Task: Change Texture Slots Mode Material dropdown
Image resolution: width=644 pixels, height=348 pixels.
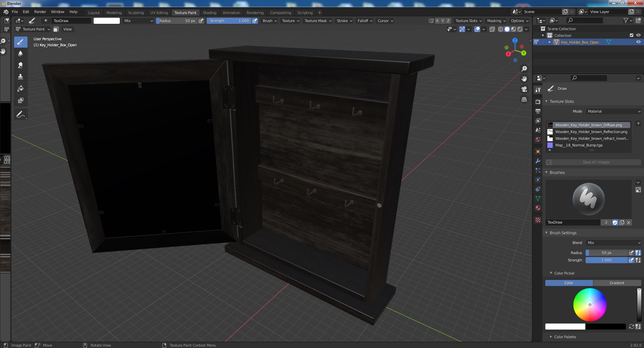Action: (613, 111)
